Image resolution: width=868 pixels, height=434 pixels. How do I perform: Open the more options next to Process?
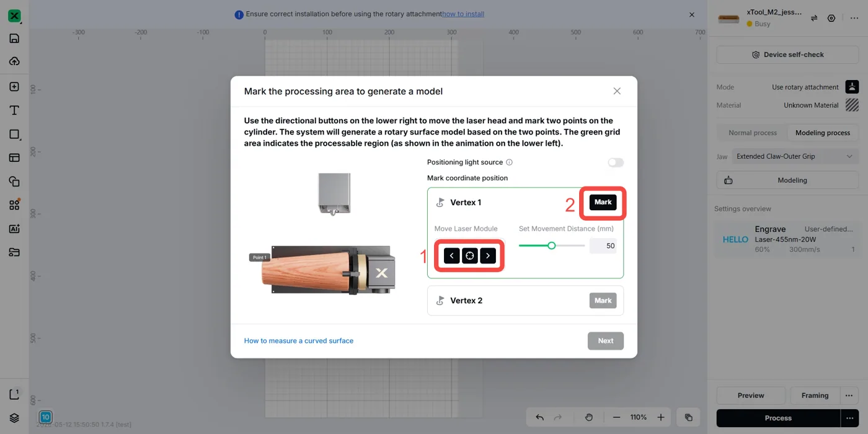[x=849, y=418]
